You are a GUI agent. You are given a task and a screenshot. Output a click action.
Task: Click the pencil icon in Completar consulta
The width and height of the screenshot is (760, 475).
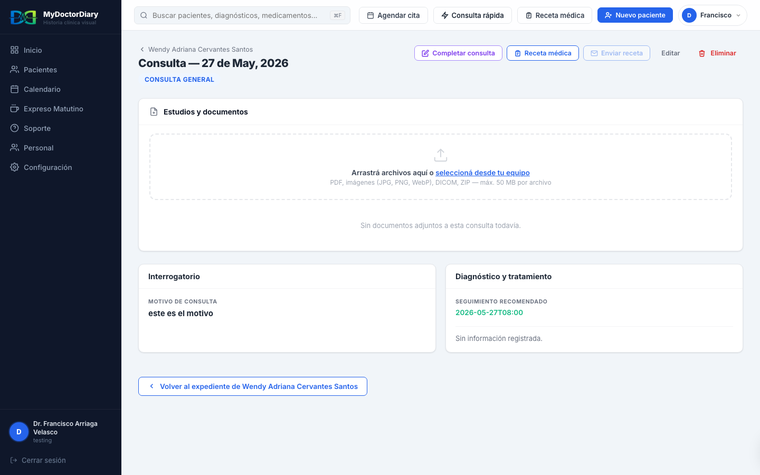pos(425,53)
